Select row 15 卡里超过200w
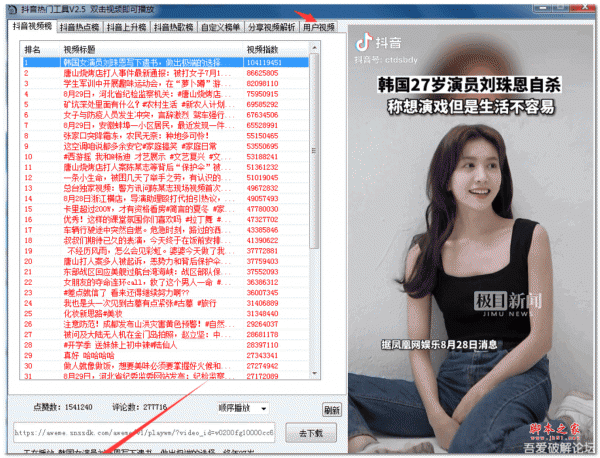This screenshot has width=600, height=458. click(x=165, y=209)
